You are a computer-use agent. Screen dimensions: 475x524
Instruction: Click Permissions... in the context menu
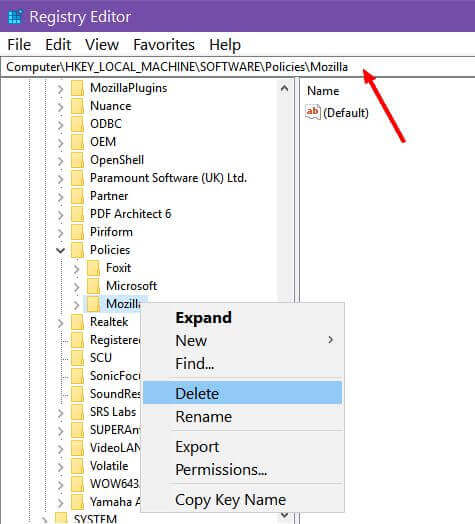[221, 470]
